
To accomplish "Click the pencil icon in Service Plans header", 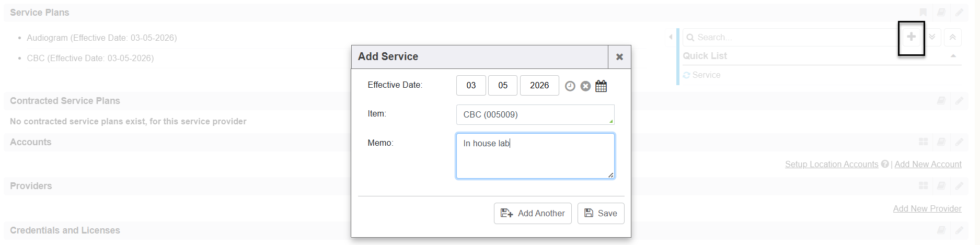I will pos(959,13).
